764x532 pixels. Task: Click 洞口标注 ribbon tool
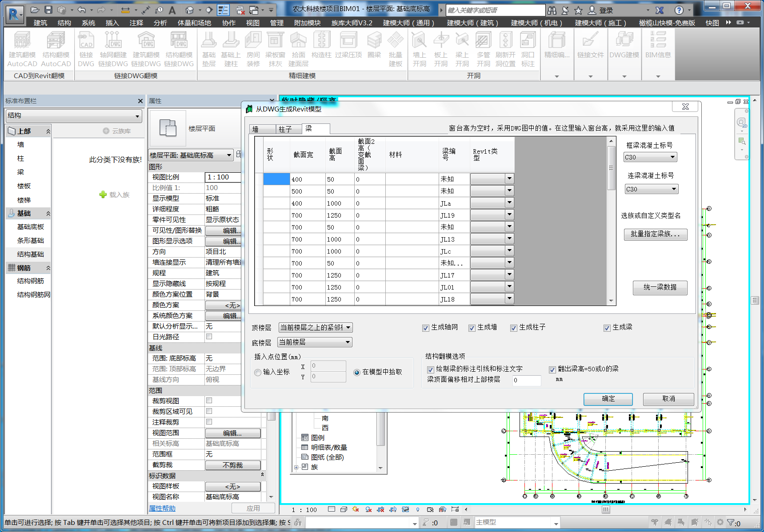(x=528, y=49)
